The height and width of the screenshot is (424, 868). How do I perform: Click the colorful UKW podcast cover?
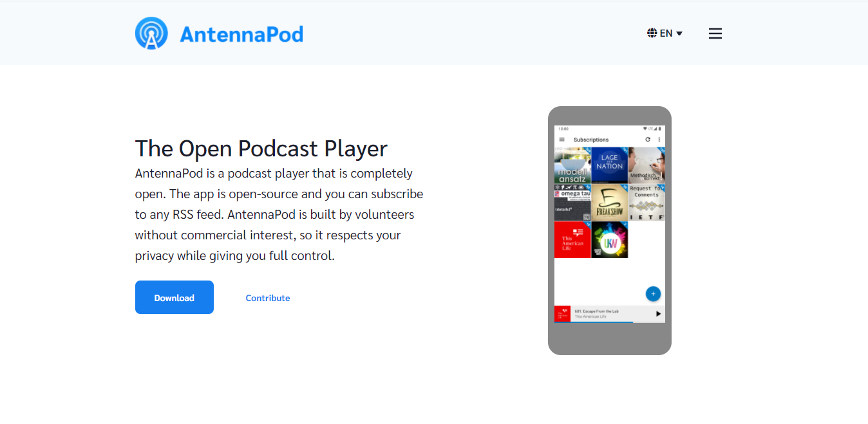point(610,240)
